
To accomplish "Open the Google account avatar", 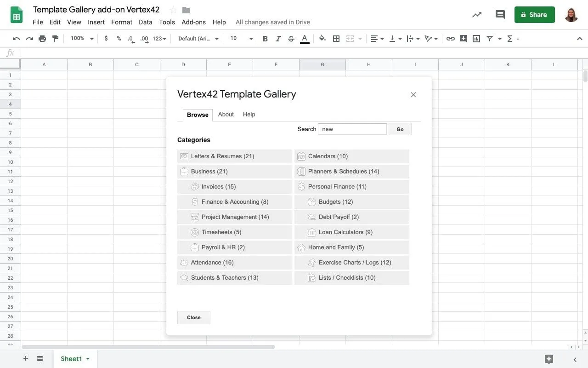I will pyautogui.click(x=571, y=15).
